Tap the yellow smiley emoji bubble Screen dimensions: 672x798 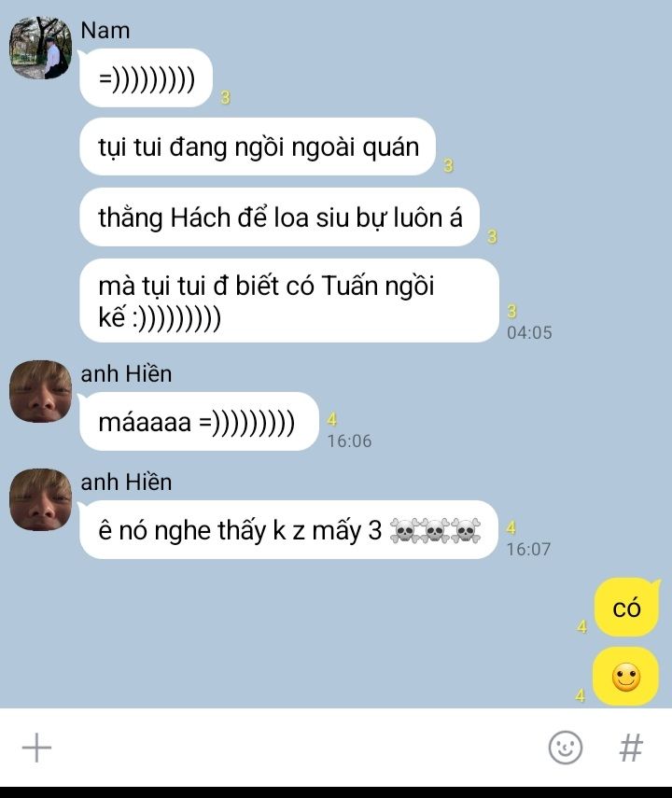(626, 677)
